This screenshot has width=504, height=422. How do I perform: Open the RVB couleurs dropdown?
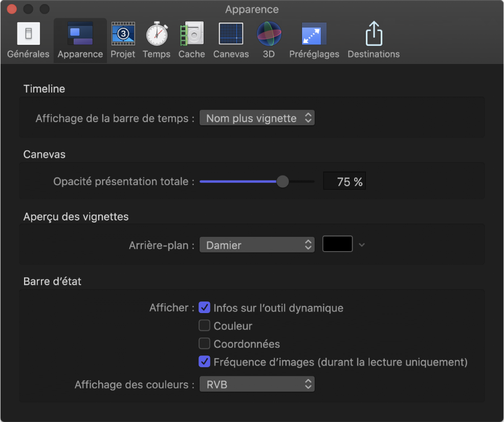257,384
